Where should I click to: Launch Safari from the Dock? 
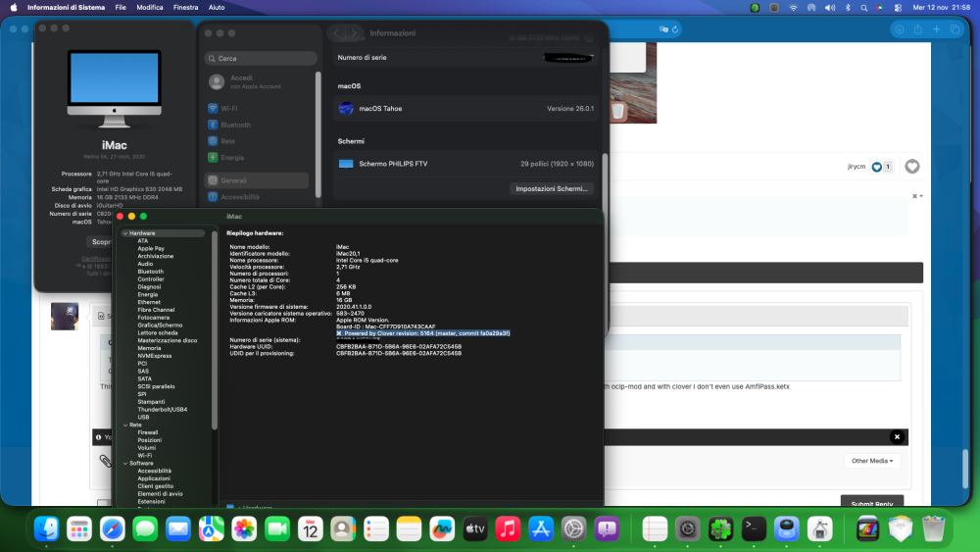coord(113,528)
